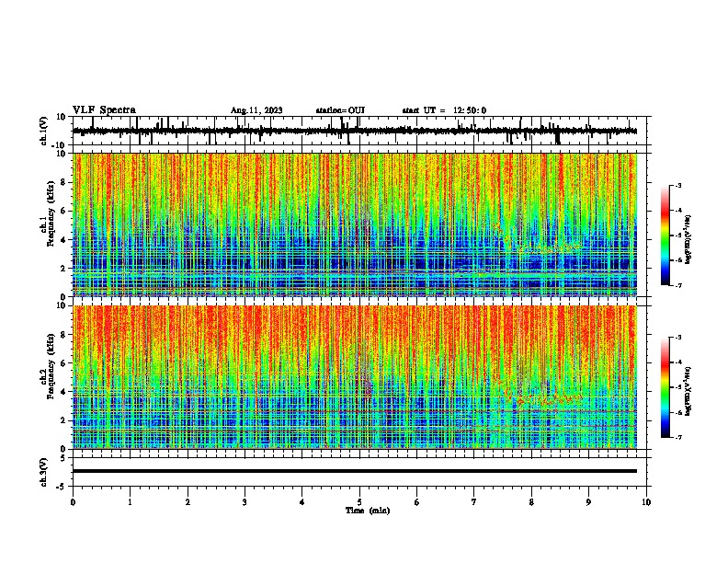The height and width of the screenshot is (563, 728).
Task: Click the 'ch.1(V)' waveform axis label
Action: tap(44, 131)
